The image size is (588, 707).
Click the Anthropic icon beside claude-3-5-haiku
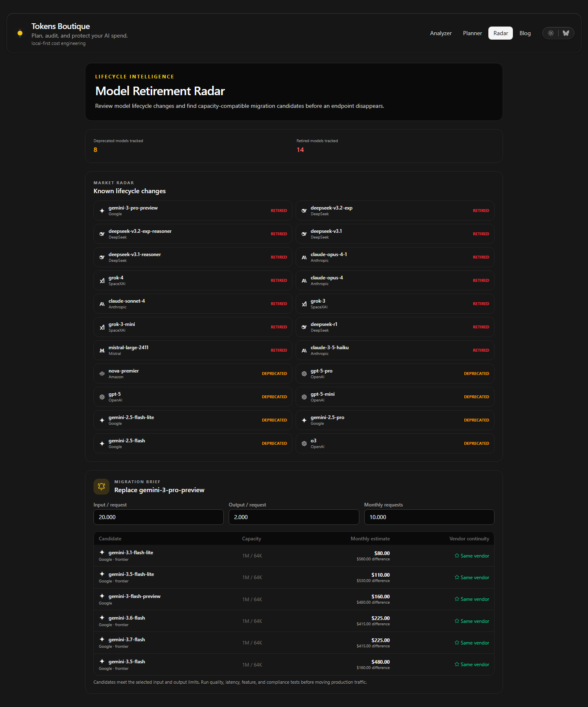coord(304,350)
